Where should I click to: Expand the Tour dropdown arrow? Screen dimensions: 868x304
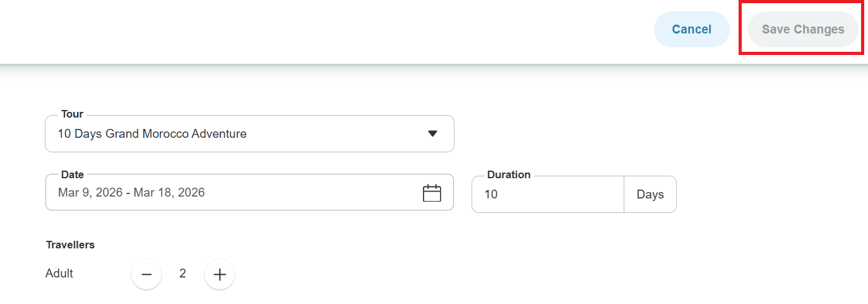[432, 133]
